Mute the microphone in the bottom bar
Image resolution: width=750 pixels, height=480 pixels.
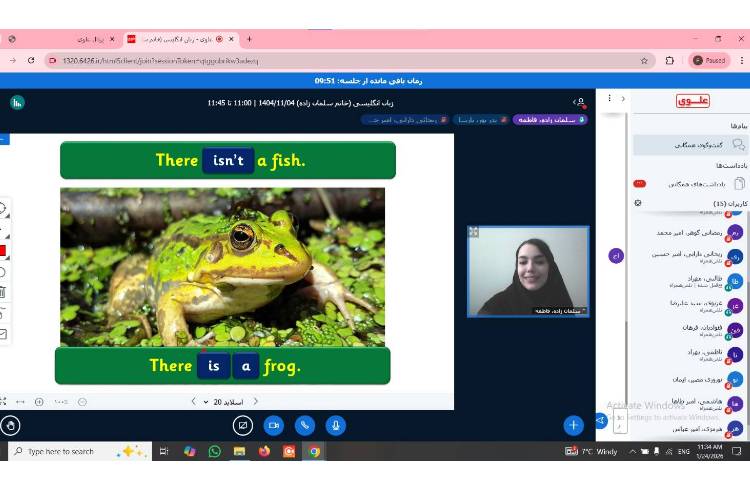pyautogui.click(x=335, y=425)
